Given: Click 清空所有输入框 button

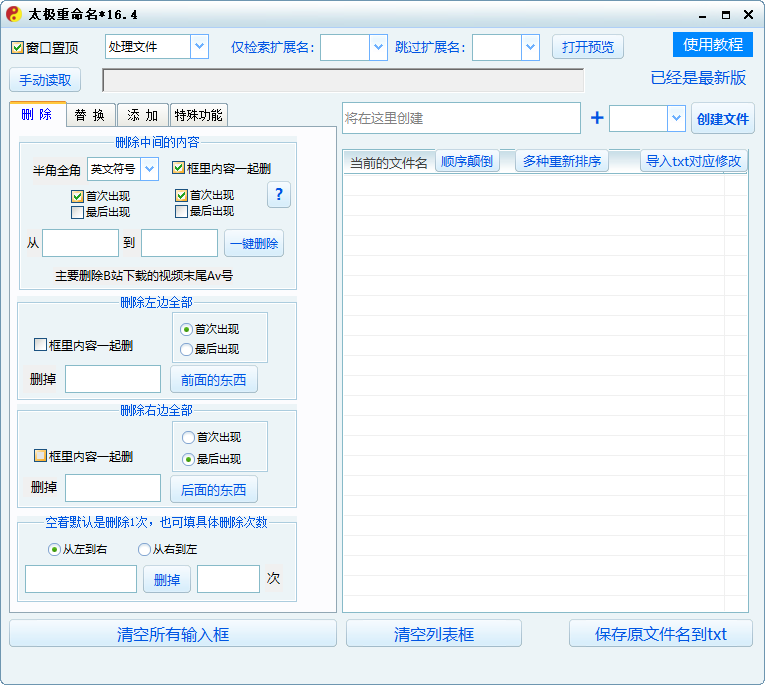Looking at the screenshot, I should [173, 634].
